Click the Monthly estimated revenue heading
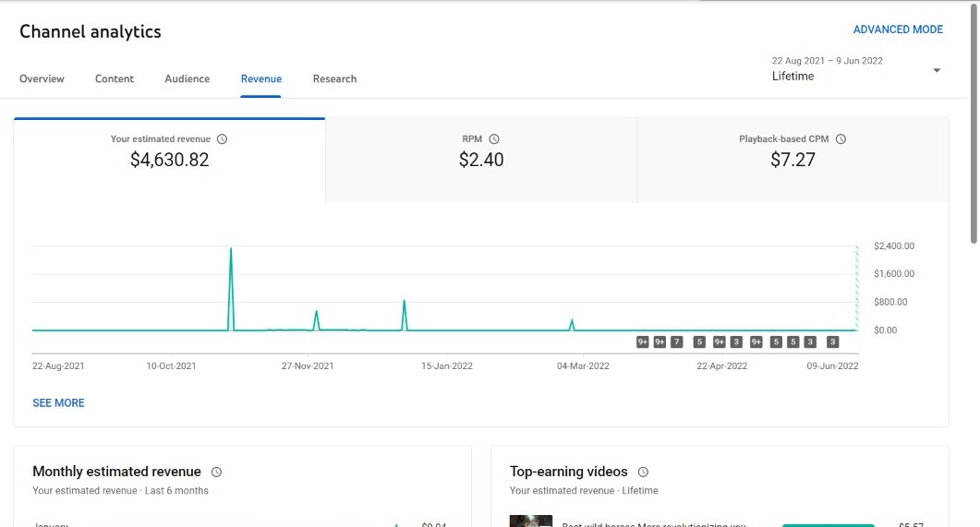 [117, 472]
